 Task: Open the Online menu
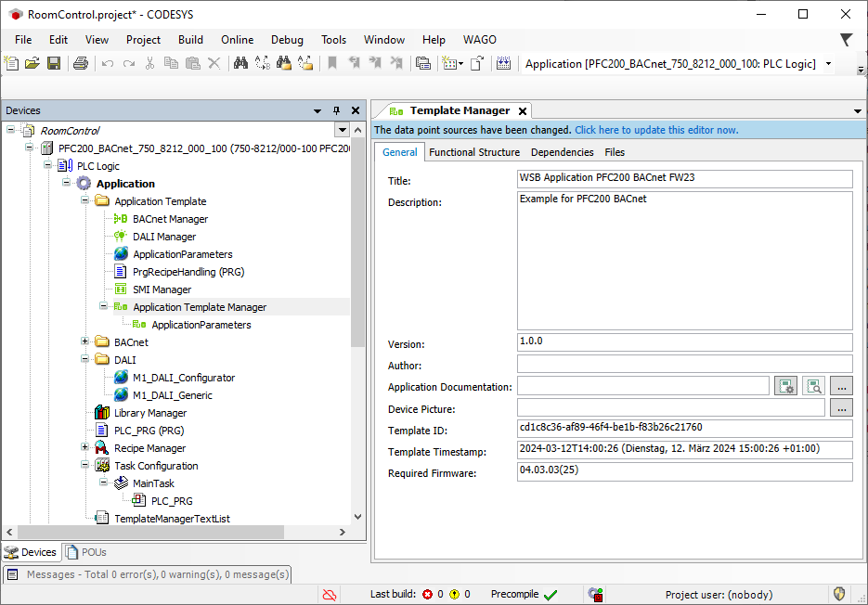[x=237, y=40]
